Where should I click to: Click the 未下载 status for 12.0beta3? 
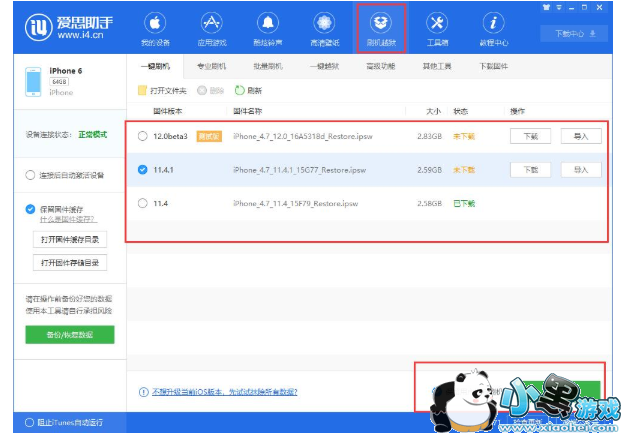pos(464,136)
